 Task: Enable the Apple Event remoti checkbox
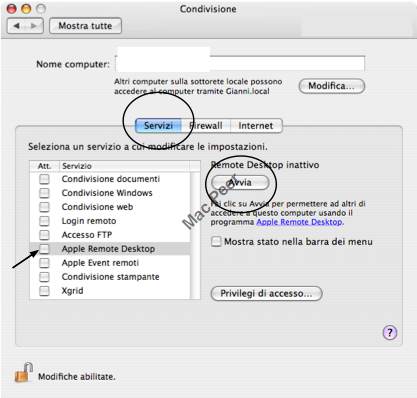coord(44,263)
